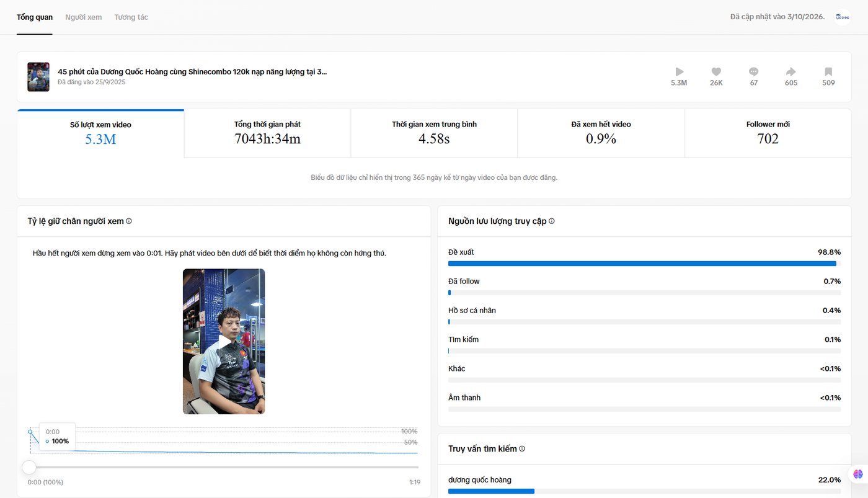Select the Đã xem hết video metric
Screen dimensions: 868x498
[x=601, y=133]
